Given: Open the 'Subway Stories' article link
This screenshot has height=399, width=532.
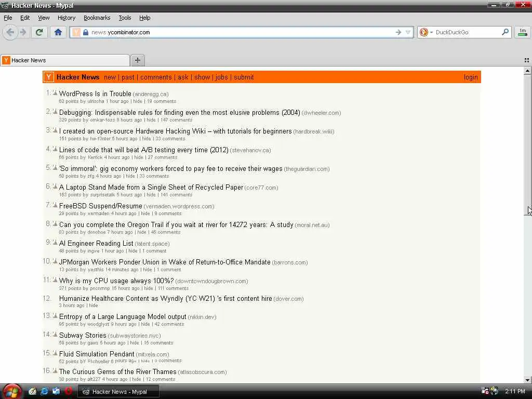Looking at the screenshot, I should coord(83,335).
